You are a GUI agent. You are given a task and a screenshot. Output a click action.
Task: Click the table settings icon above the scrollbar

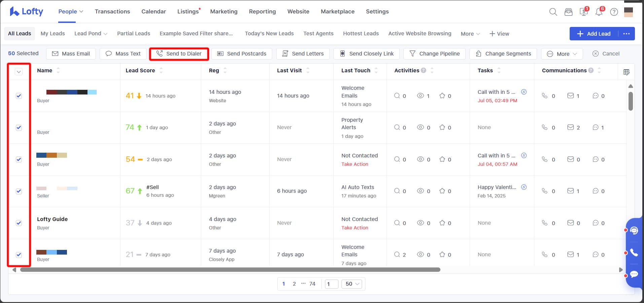coord(626,71)
